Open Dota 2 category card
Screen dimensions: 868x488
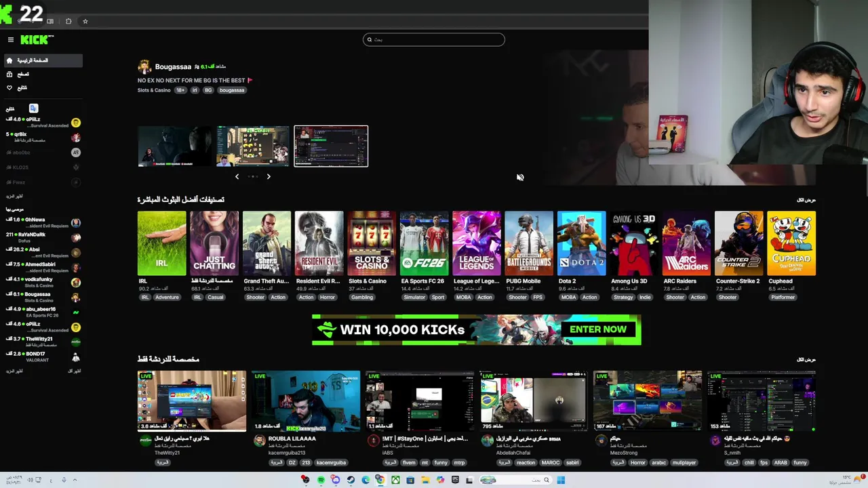582,243
